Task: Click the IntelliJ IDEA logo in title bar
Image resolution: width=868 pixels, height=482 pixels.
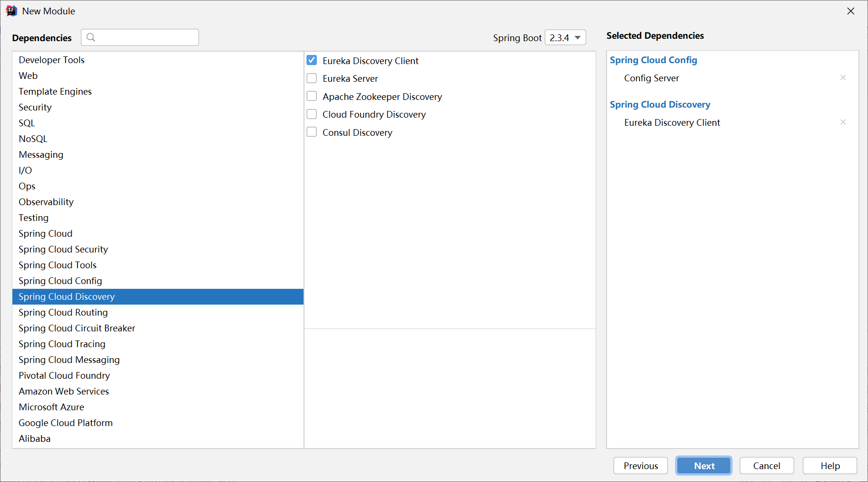Action: [11, 11]
